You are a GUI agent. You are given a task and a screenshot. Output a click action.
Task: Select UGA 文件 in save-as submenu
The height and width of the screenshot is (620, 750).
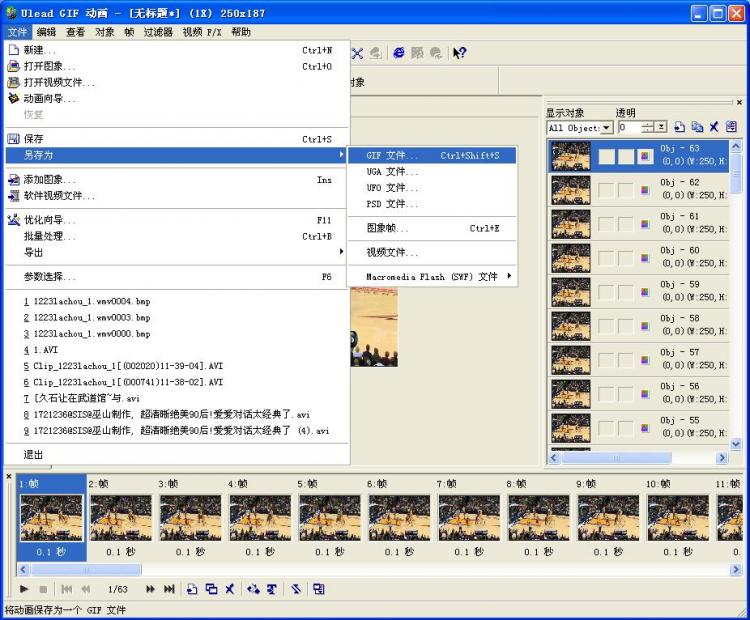tap(432, 171)
